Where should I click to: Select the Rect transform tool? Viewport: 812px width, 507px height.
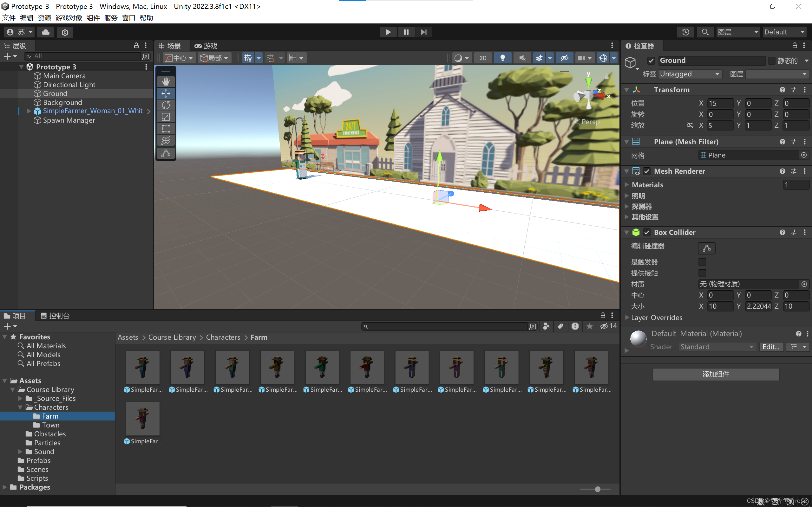166,128
